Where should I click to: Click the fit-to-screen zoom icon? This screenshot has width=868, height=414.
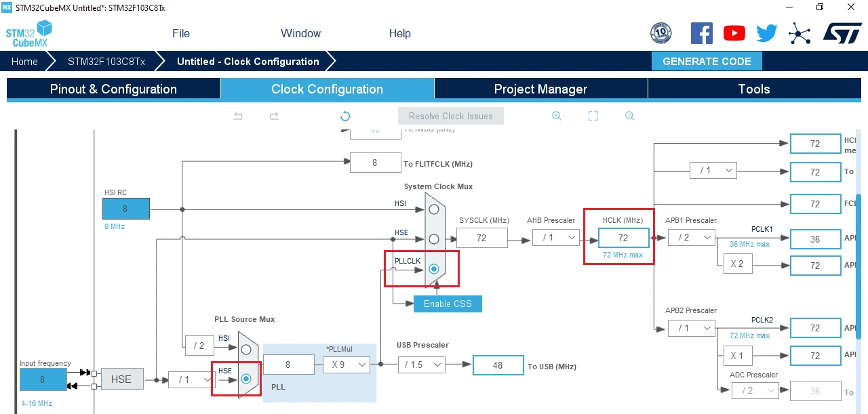coord(593,116)
